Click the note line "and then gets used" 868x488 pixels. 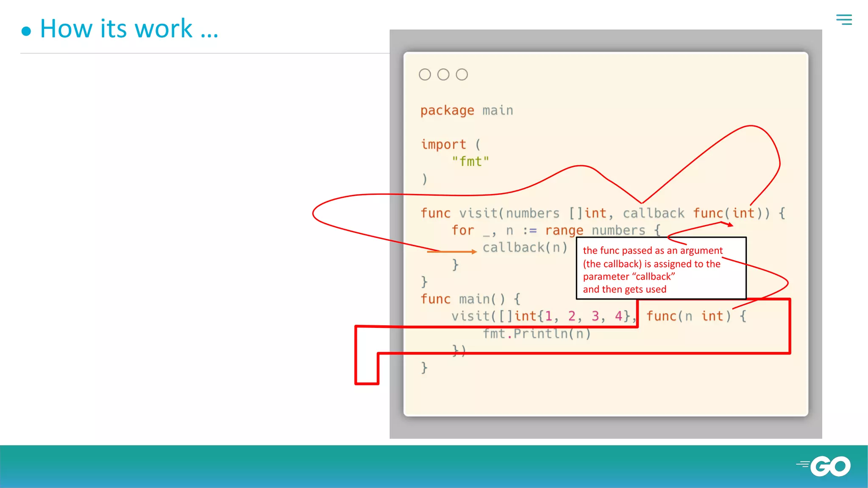(625, 289)
